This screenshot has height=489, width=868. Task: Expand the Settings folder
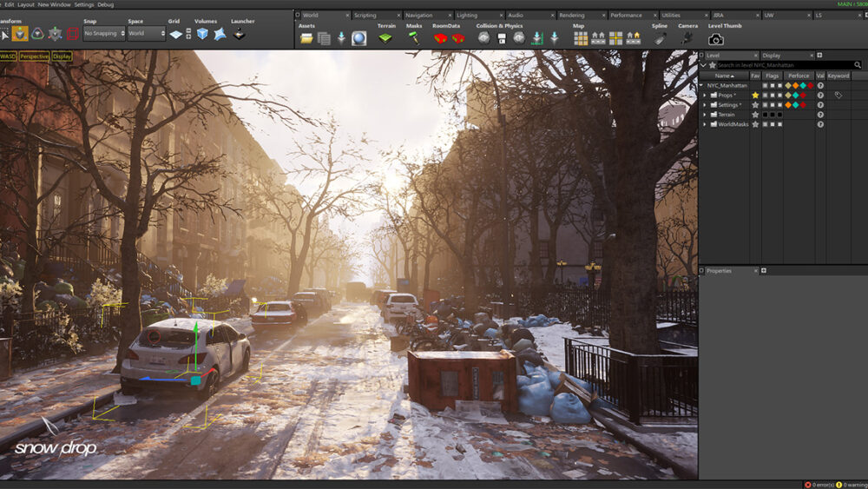705,105
